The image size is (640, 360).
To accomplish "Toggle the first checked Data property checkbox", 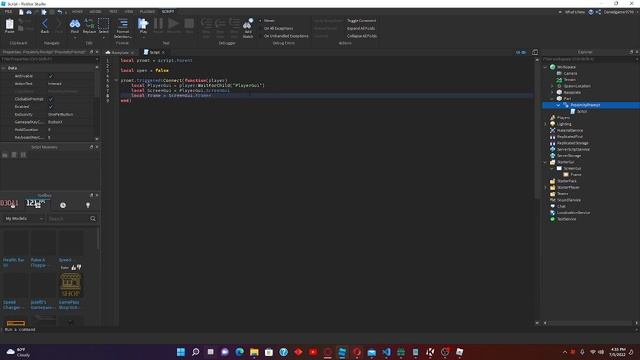I will click(x=51, y=76).
